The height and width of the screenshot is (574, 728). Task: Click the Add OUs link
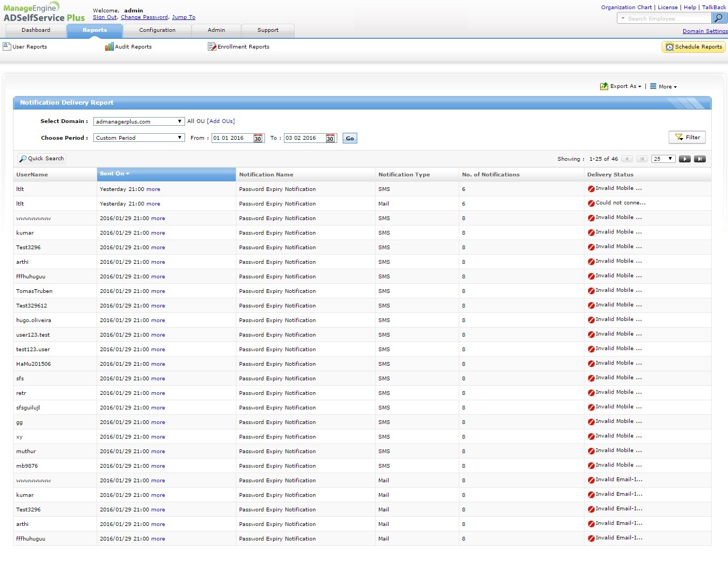pos(221,121)
